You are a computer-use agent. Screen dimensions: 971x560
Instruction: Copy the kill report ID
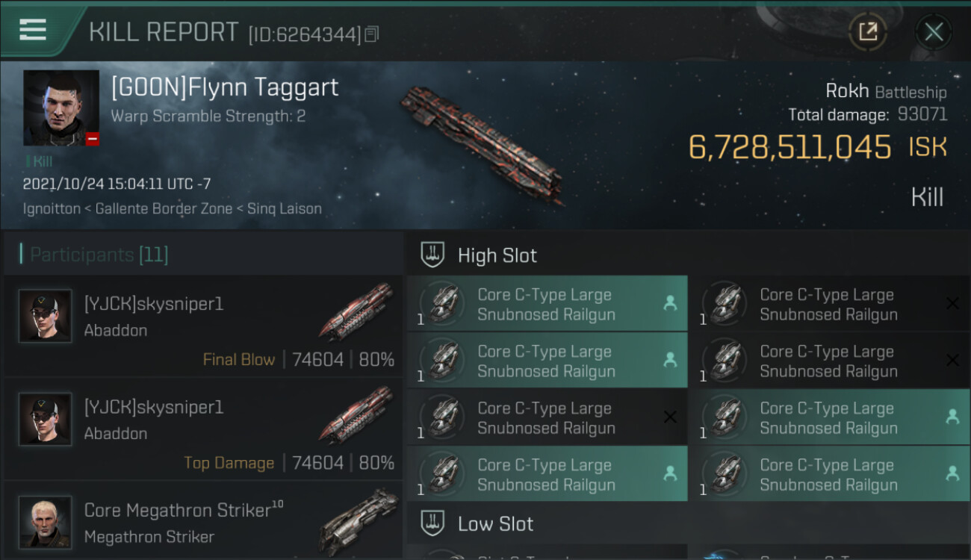(x=371, y=34)
